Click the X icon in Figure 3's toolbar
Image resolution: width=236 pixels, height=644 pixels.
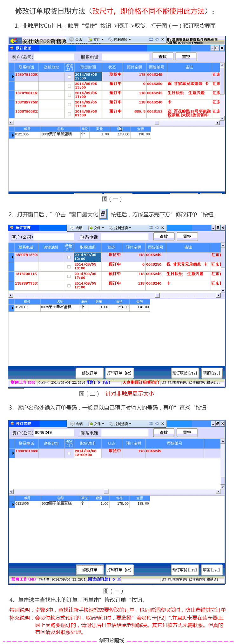coord(162,424)
